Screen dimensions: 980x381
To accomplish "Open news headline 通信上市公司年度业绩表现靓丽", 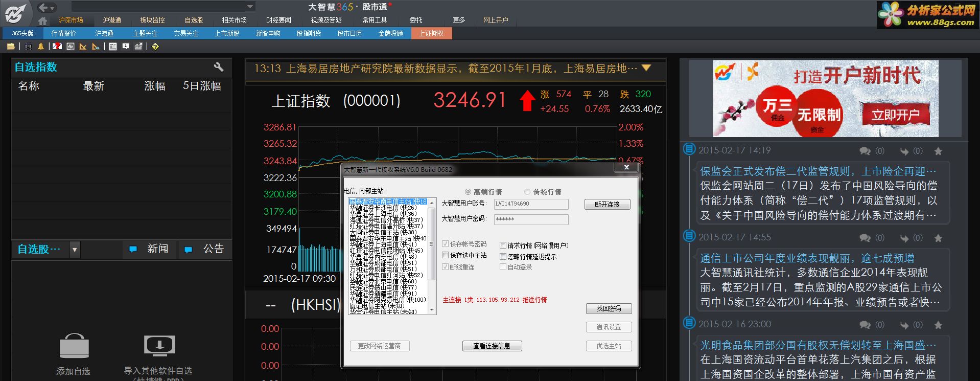I will coord(807,258).
